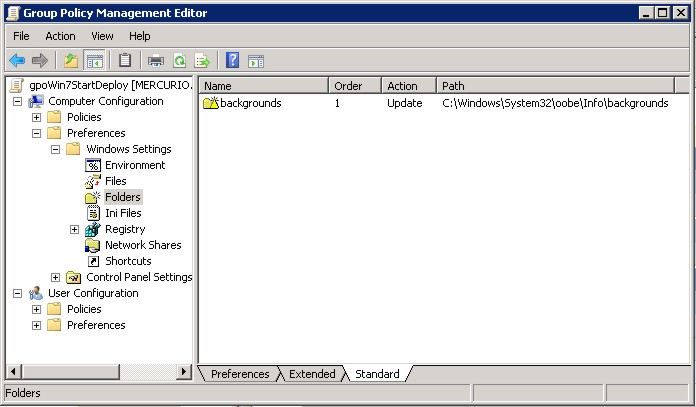Open Help via blue question mark icon
The width and height of the screenshot is (696, 407).
[233, 60]
